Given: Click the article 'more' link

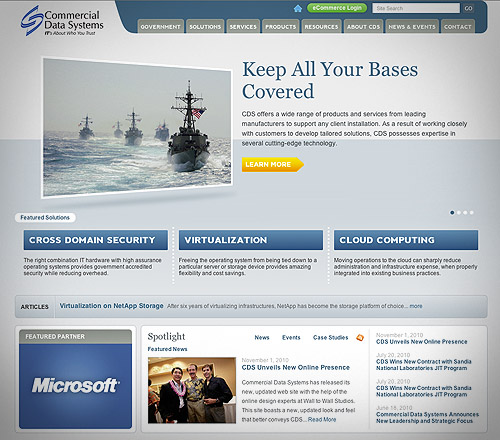Looking at the screenshot, I should coord(416,306).
